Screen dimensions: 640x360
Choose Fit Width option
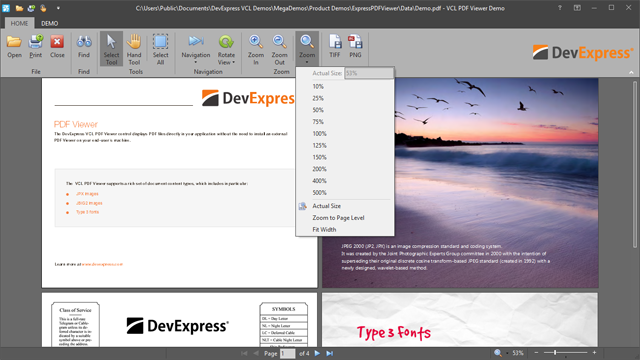pyautogui.click(x=345, y=230)
